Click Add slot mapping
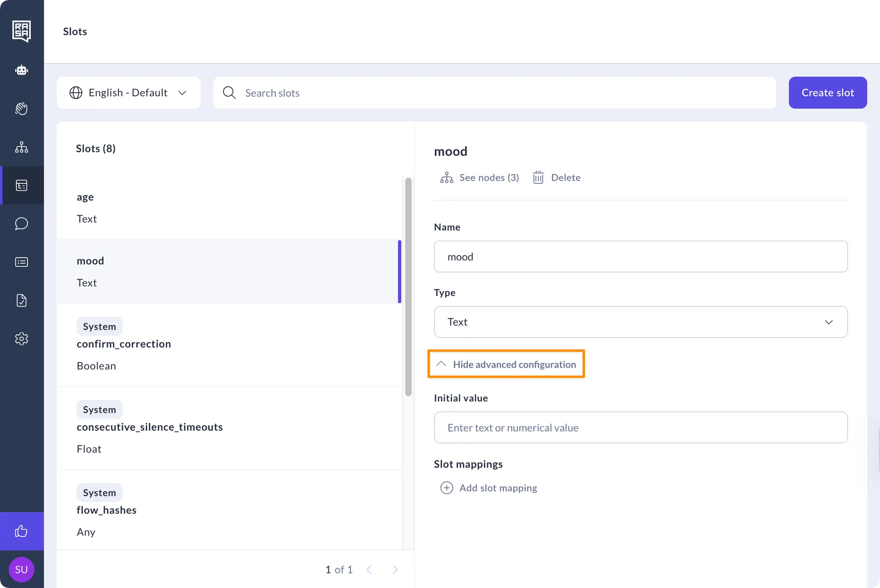Image resolution: width=880 pixels, height=588 pixels. [489, 488]
